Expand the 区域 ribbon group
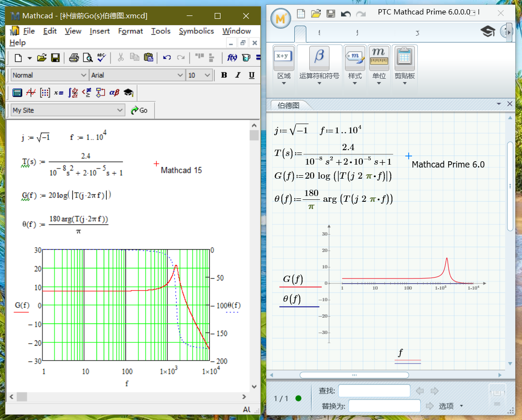522x420 pixels. point(284,83)
